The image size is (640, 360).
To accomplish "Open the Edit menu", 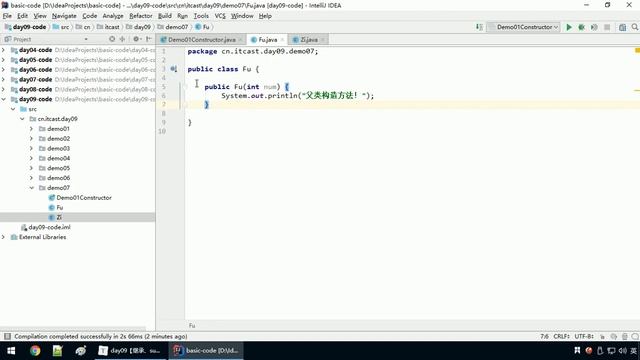I will coord(22,16).
